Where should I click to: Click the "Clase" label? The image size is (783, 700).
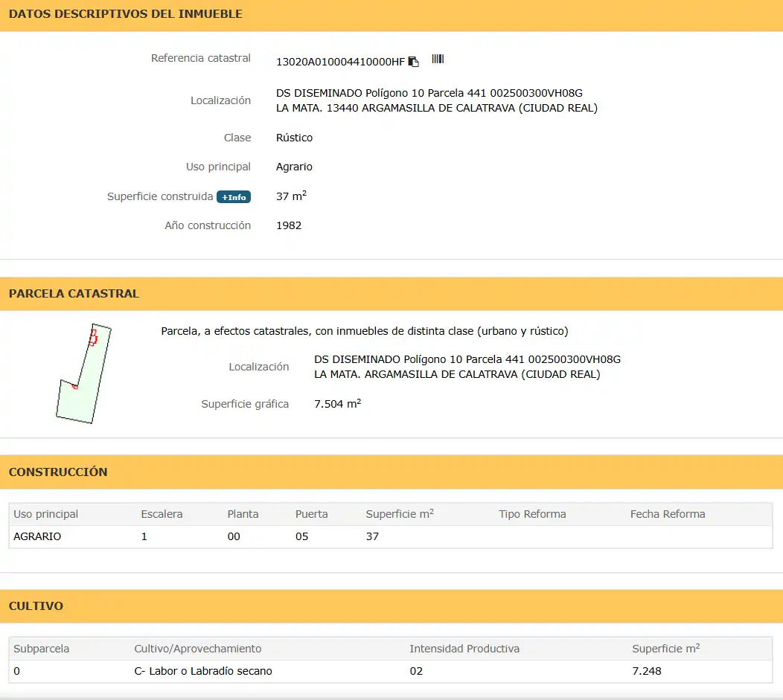237,138
